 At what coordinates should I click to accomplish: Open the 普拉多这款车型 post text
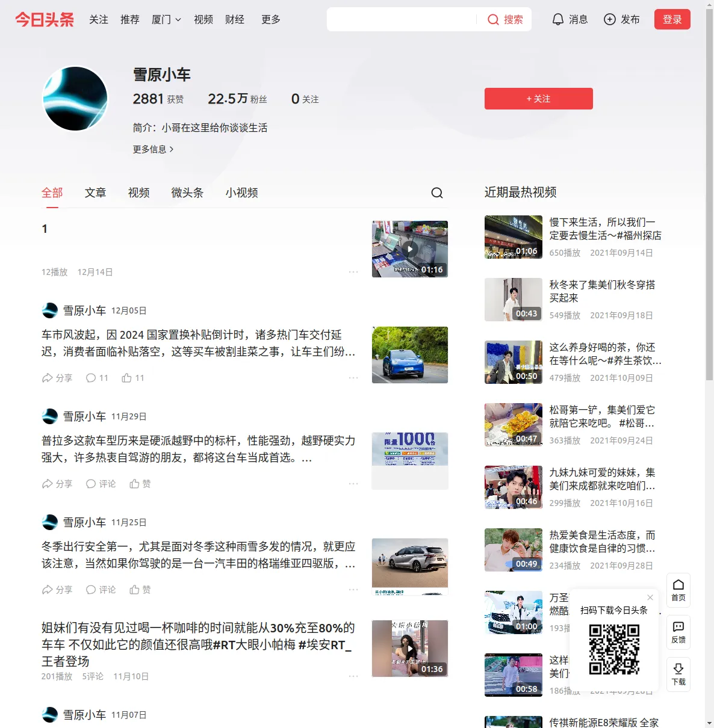point(199,449)
